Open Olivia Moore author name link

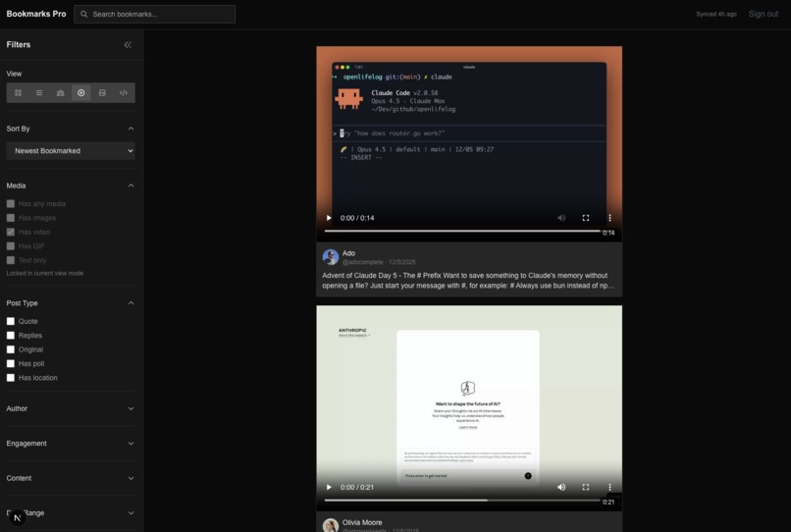coord(362,523)
